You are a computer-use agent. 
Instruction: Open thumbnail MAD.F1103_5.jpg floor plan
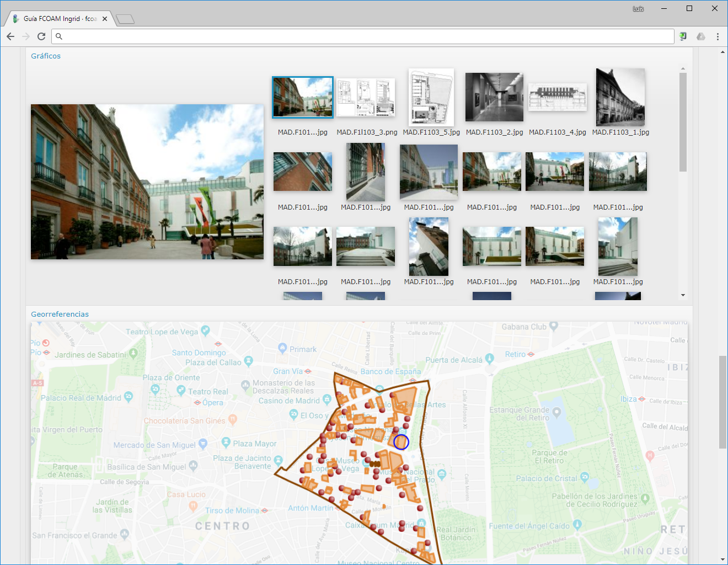click(431, 98)
